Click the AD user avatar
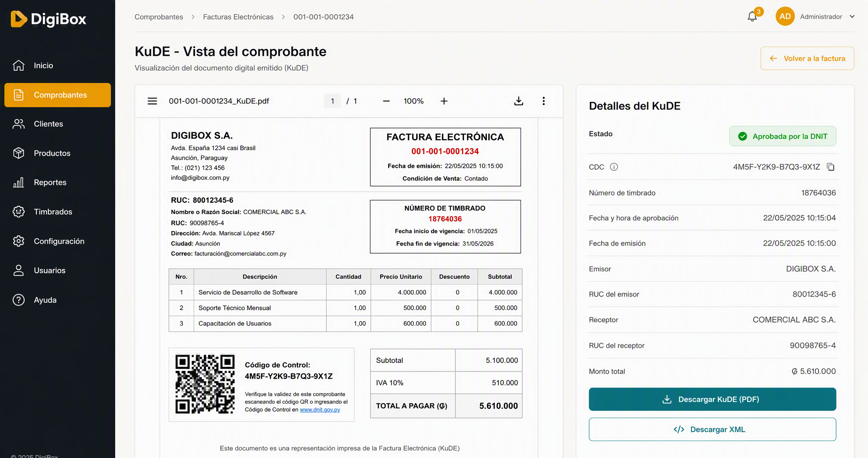Screen dimensions: 868x458 (785, 17)
